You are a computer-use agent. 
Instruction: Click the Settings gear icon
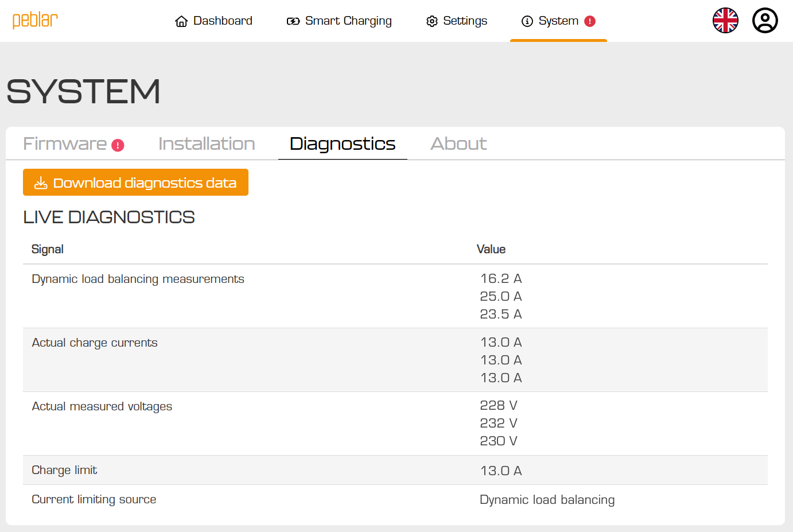pos(432,21)
